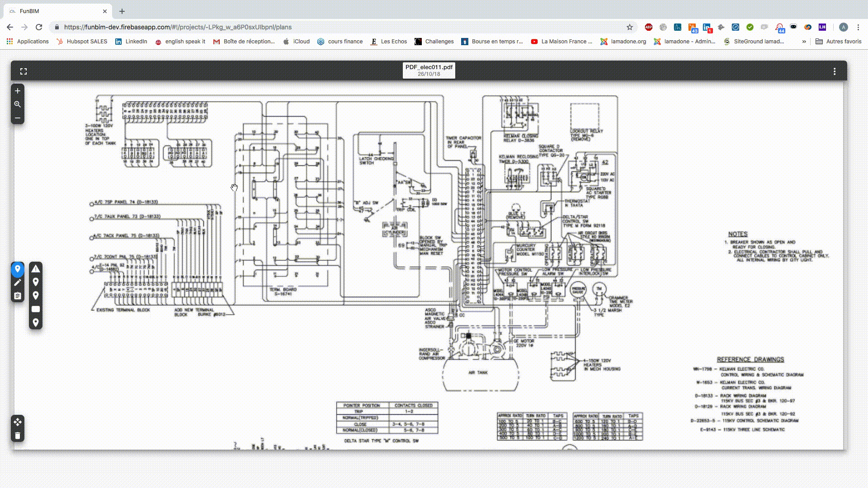Screen dimensions: 868x488
Task: Click the zoom out minus button
Action: pos(18,118)
